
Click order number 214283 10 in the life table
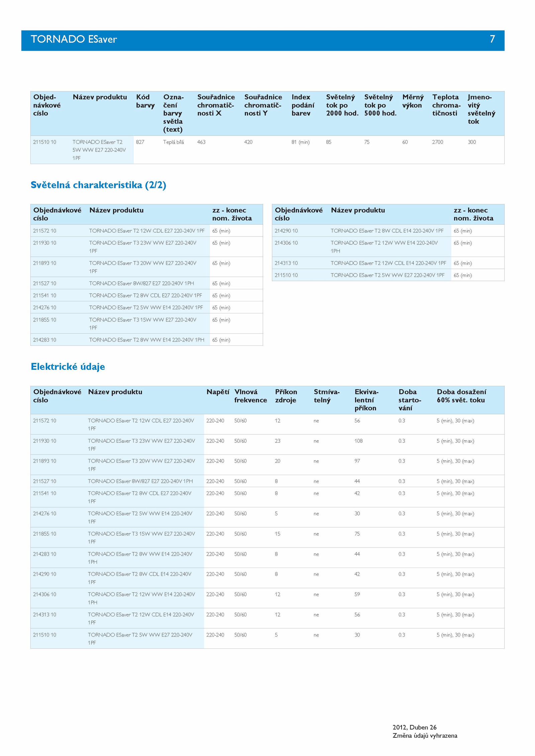coord(45,340)
